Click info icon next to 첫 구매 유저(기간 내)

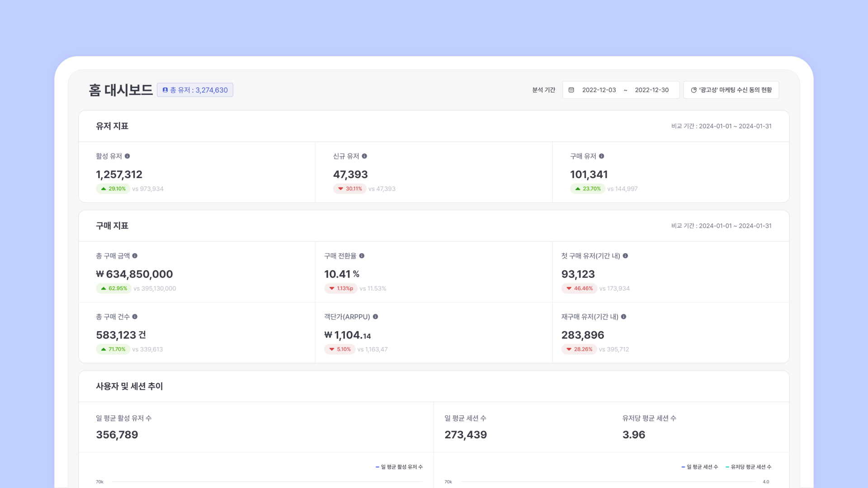tap(625, 256)
